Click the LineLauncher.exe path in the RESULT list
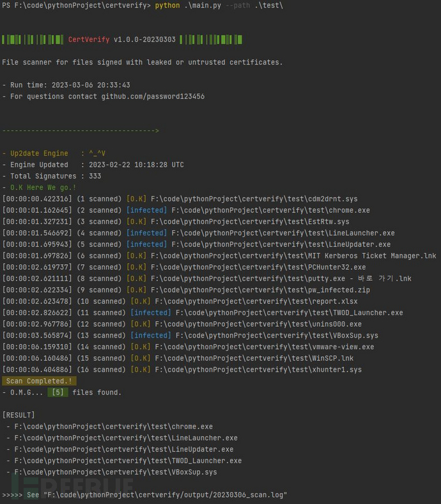Screen dimensions: 441x504 (x=126, y=438)
